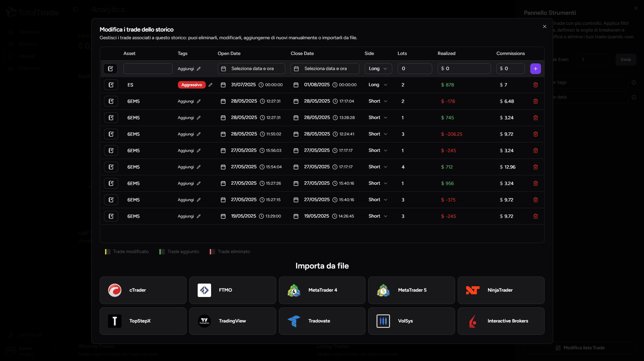Open the edit icon for 6EM5 trade with $745
Screen dimensions: 644x361
click(x=111, y=118)
